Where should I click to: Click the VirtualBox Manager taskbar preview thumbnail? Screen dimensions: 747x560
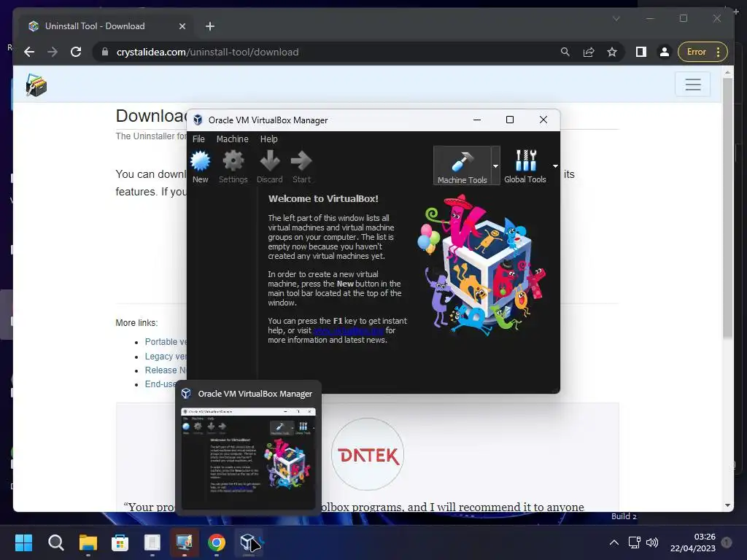pos(248,459)
